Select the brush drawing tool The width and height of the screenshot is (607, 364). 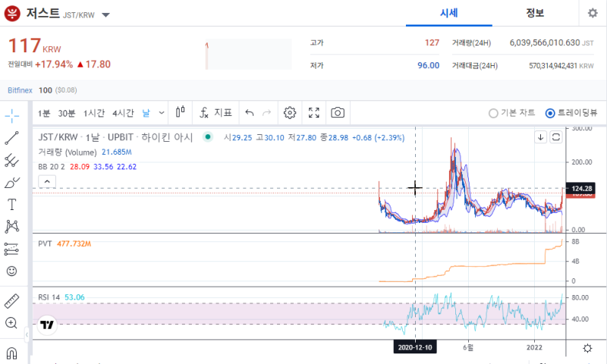[11, 182]
